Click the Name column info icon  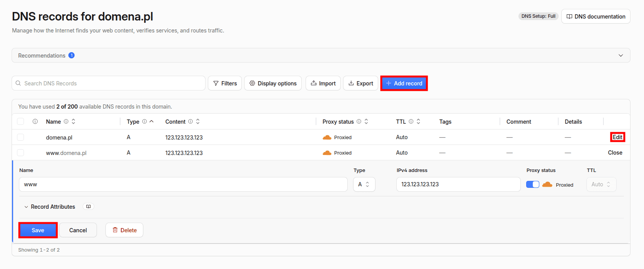pos(66,121)
